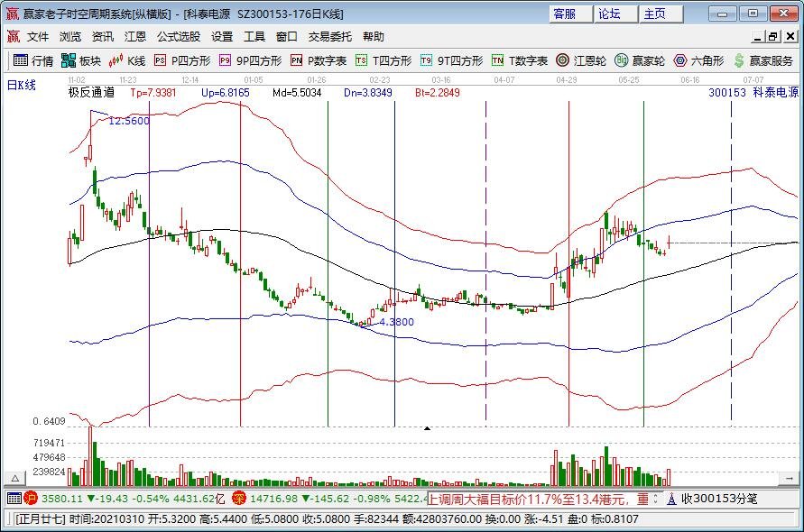This screenshot has height=532, width=804.
Task: Open the 9P四方形 tool
Action: [250, 60]
